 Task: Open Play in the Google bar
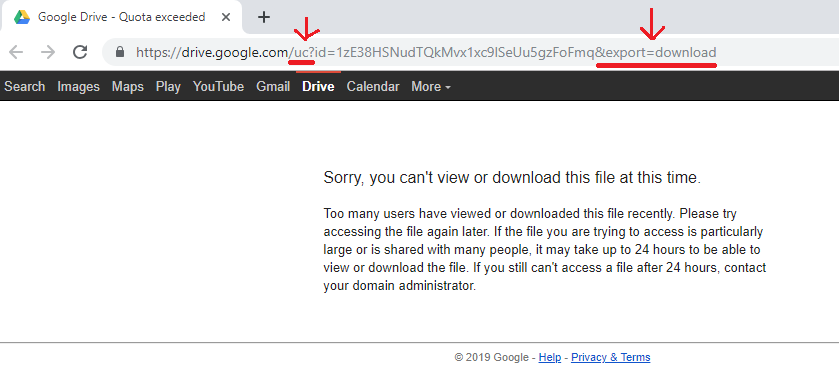tap(168, 87)
